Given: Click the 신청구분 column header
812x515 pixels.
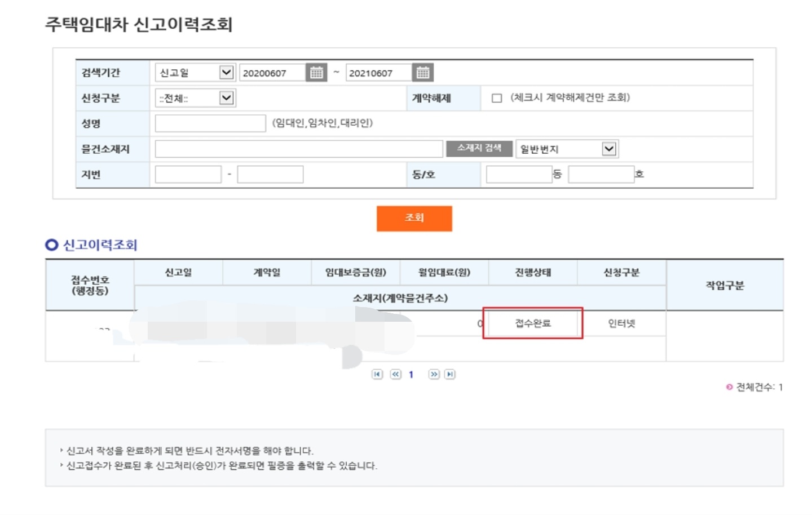Looking at the screenshot, I should click(x=621, y=273).
